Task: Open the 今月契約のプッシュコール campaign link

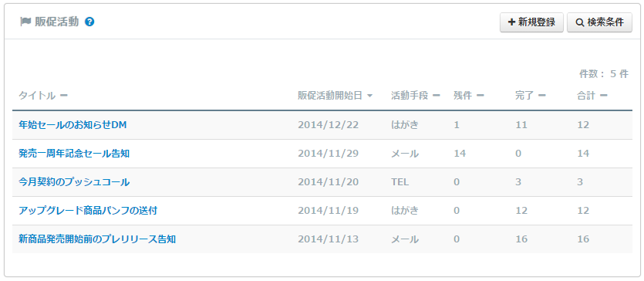Action: (x=74, y=182)
